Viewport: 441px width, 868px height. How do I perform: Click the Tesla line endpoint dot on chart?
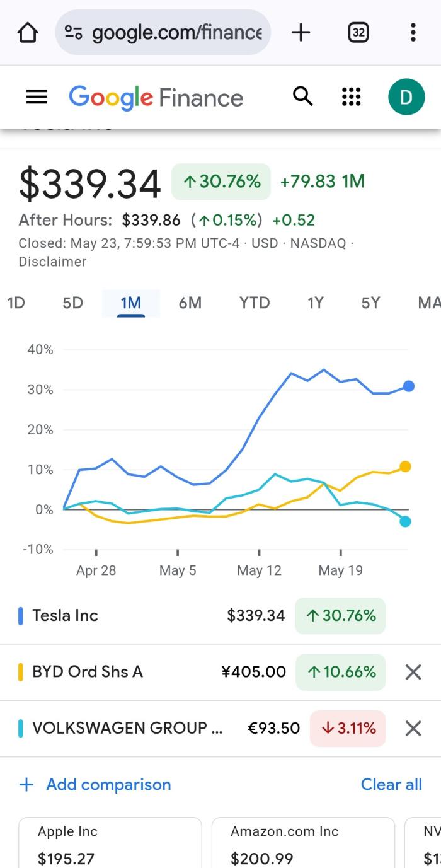click(x=409, y=386)
